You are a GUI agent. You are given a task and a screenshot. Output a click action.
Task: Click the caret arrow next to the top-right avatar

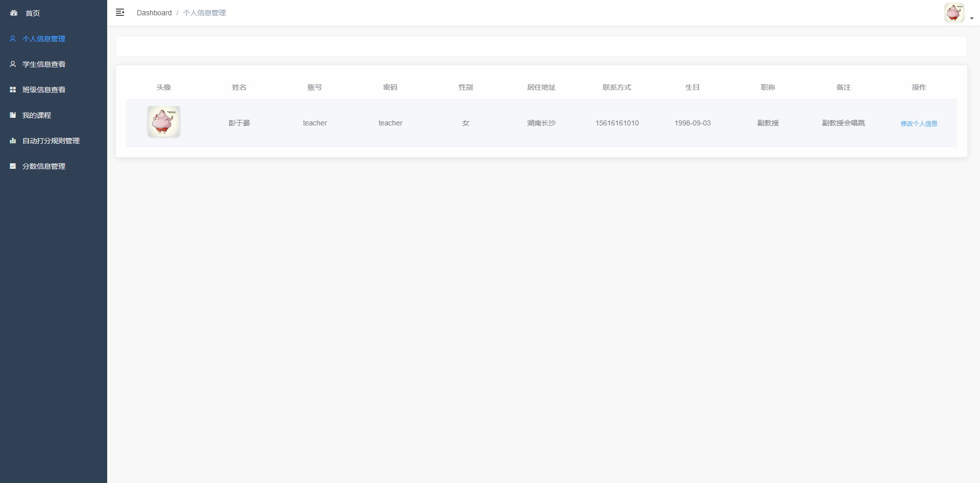click(972, 18)
